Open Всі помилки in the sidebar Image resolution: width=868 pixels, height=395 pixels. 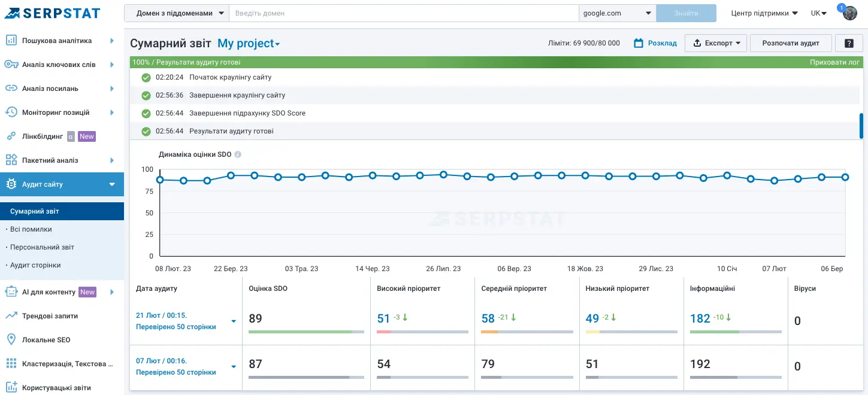31,229
